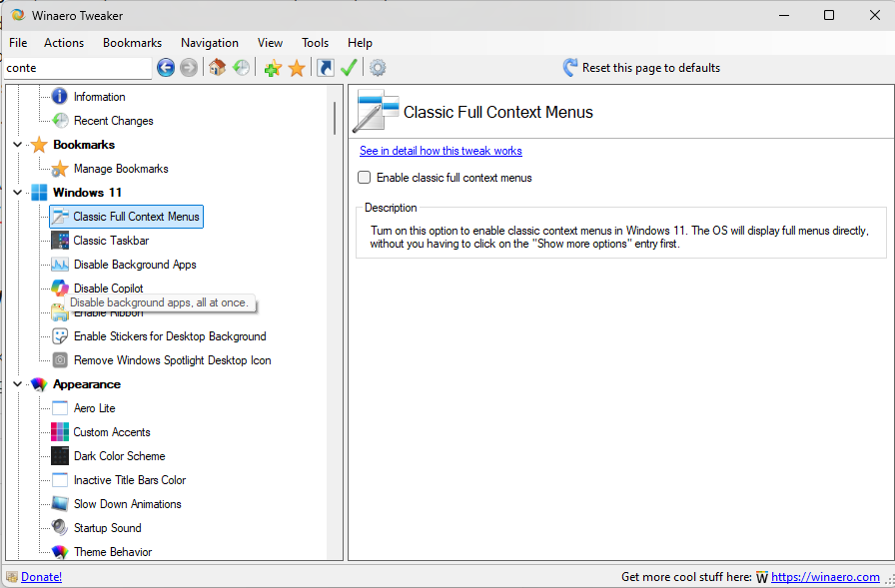The image size is (895, 588).
Task: Open the Startup Sound tweak
Action: (x=107, y=527)
